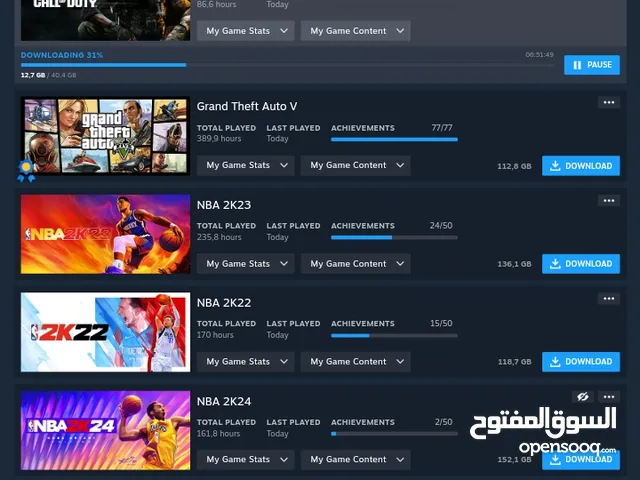
Task: Click the 389,9 hours total played value
Action: pyautogui.click(x=219, y=139)
